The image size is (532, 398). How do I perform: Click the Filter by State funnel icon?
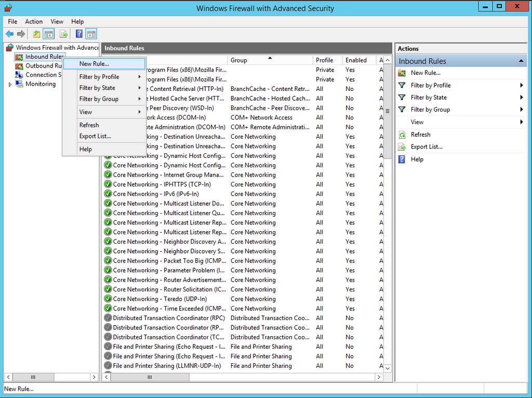pyautogui.click(x=402, y=98)
